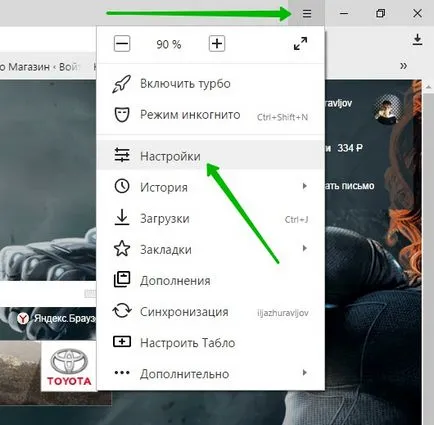Click the page vertical scrollbar
Image resolution: width=434 pixels, height=425 pixels.
click(x=428, y=253)
